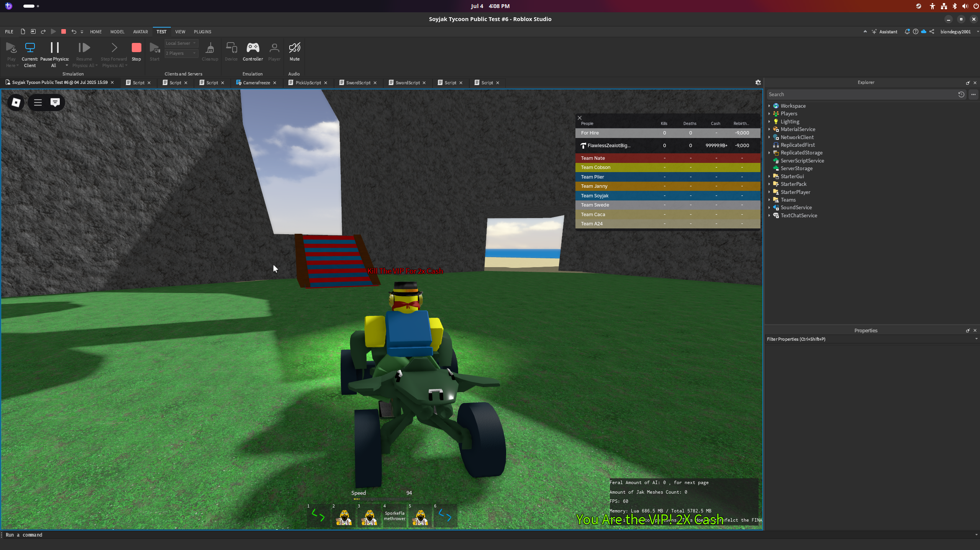Click the script editor settings gear icon
Screen dimensions: 980x550
[x=758, y=82]
